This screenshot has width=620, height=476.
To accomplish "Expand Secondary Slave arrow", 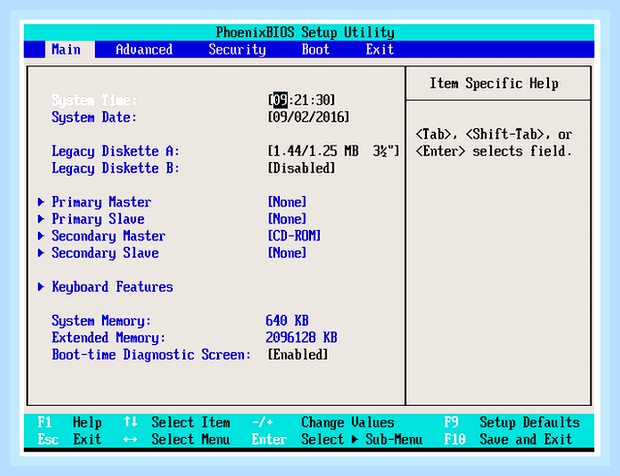I will (x=41, y=253).
